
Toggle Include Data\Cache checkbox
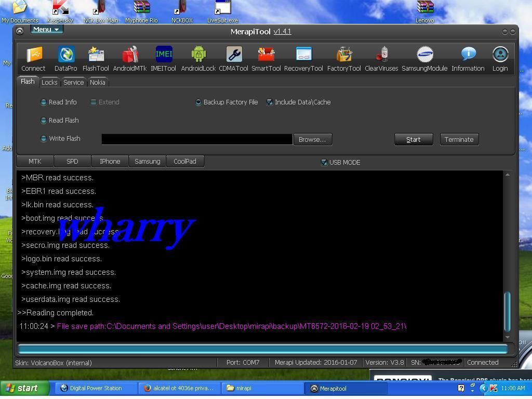tap(270, 102)
